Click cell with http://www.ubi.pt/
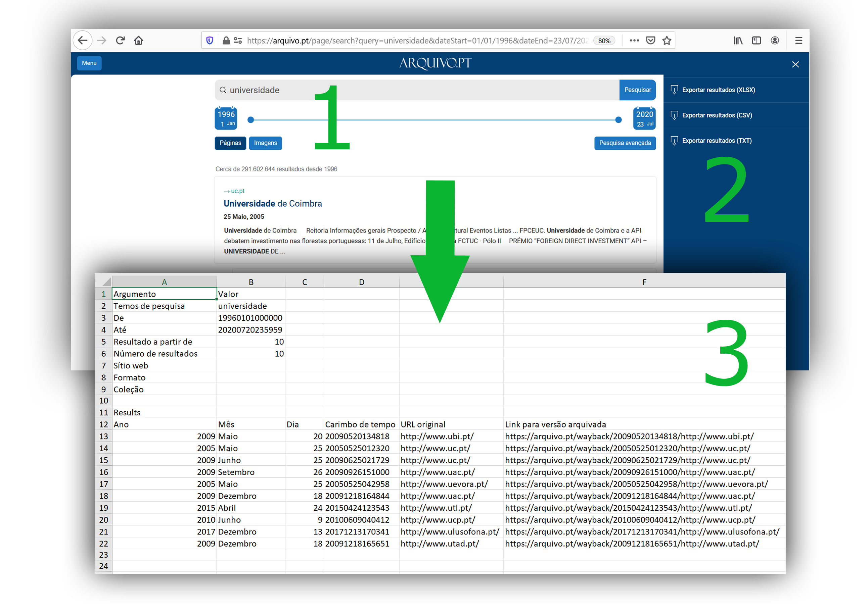 [x=451, y=436]
